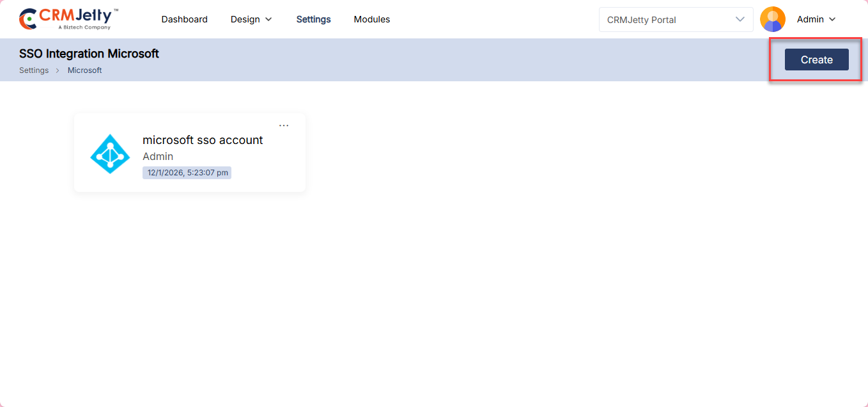Screen dimensions: 868x407
Task: Click the Admin label on the SSO card
Action: [x=158, y=157]
